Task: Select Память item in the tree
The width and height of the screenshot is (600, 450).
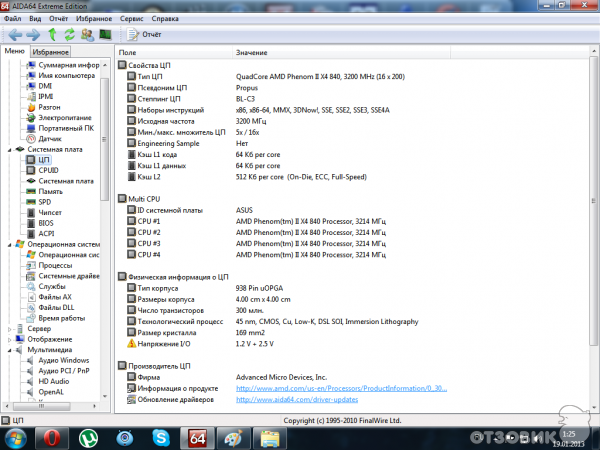Action: point(50,191)
